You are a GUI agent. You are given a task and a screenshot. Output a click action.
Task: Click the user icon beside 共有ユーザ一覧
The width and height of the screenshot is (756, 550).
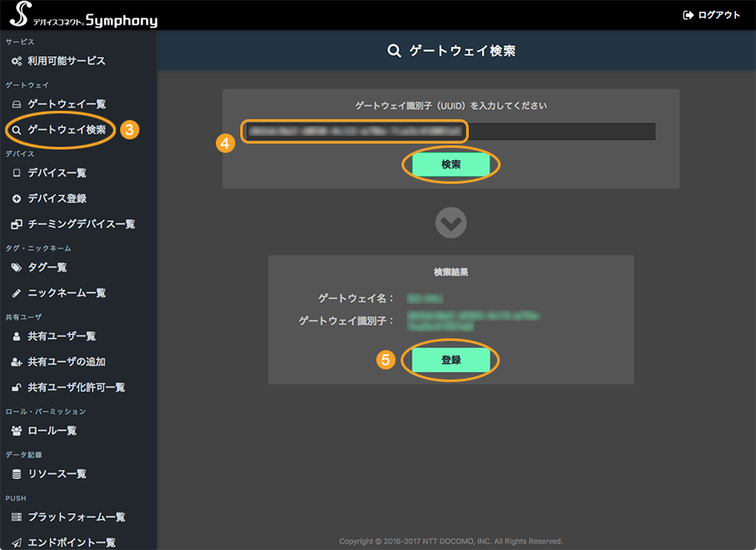click(x=17, y=337)
